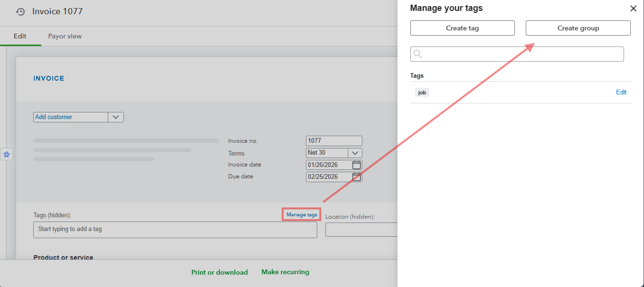Open the Invoice date calendar icon
Viewport: 644px width, 287px height.
pyautogui.click(x=357, y=165)
